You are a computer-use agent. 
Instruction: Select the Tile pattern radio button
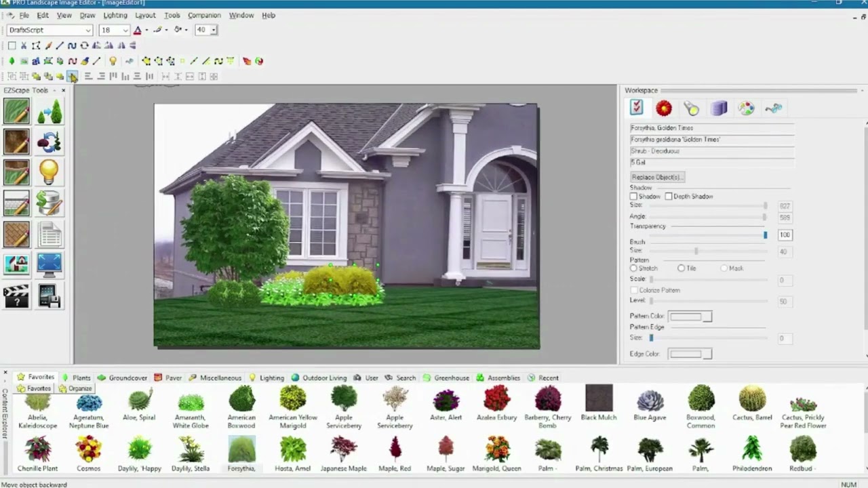(681, 268)
